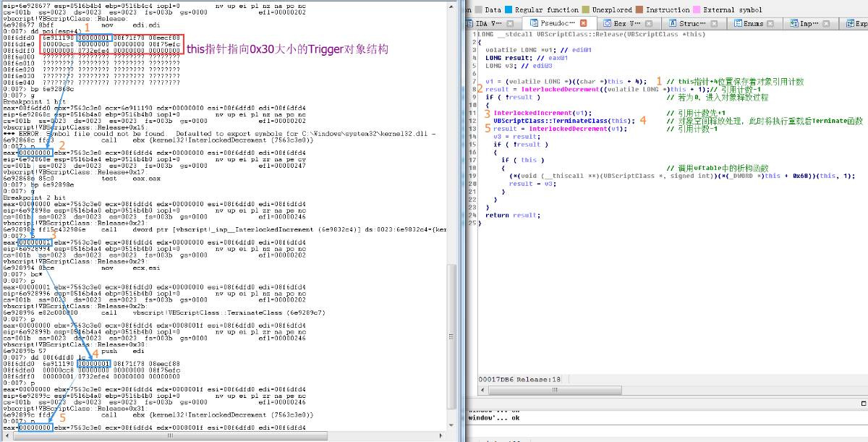Click the 'volatile LONG *v1' declaration line
This screenshot has width=868, height=442.
click(x=540, y=49)
